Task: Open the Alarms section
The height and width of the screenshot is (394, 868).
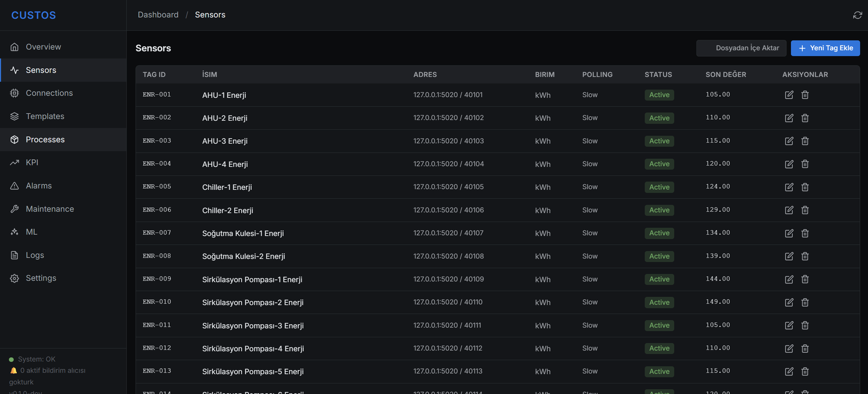Action: tap(63, 185)
